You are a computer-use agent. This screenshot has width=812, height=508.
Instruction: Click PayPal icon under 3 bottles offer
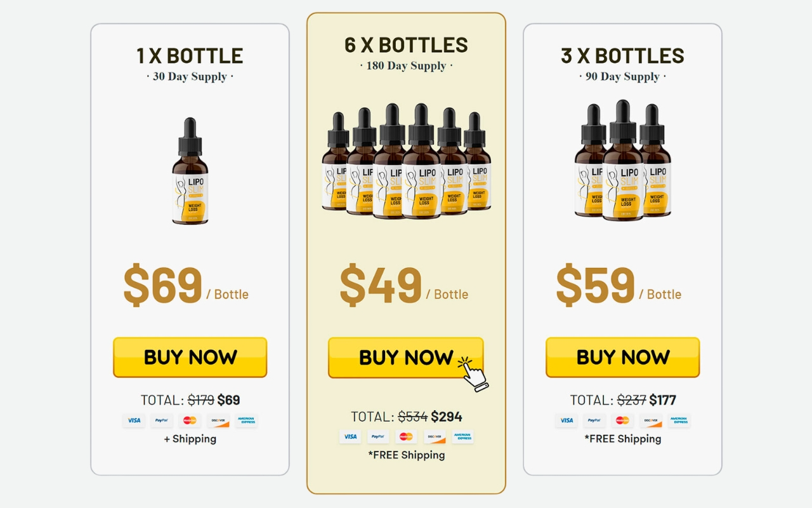[594, 420]
